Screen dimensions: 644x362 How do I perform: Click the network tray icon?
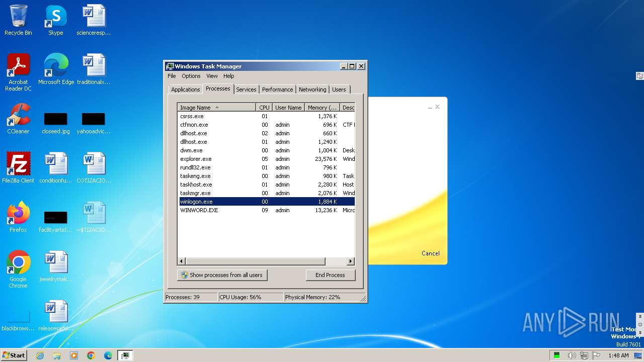pos(584,355)
